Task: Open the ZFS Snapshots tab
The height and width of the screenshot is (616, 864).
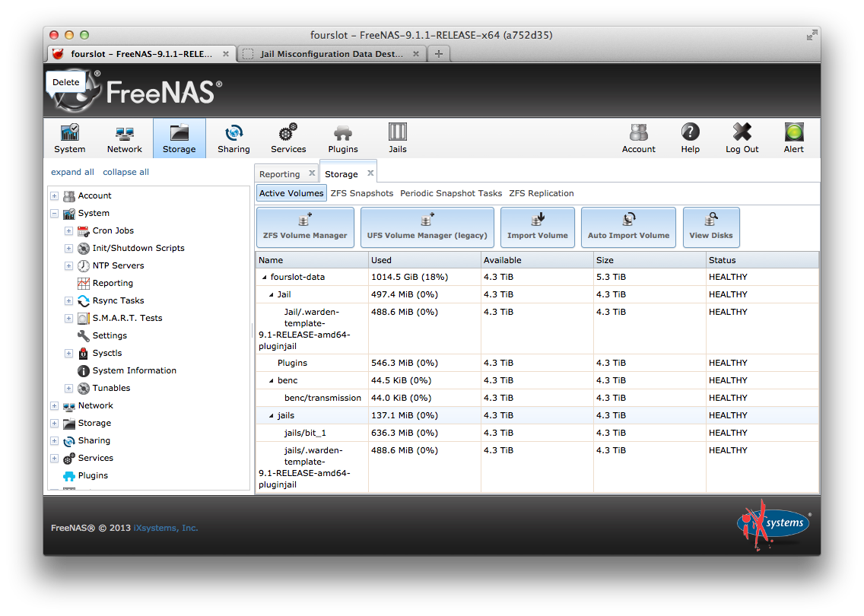Action: (362, 193)
